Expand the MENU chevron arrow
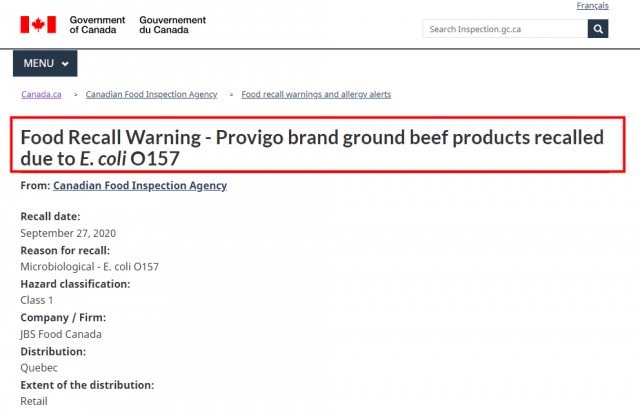 pyautogui.click(x=66, y=64)
